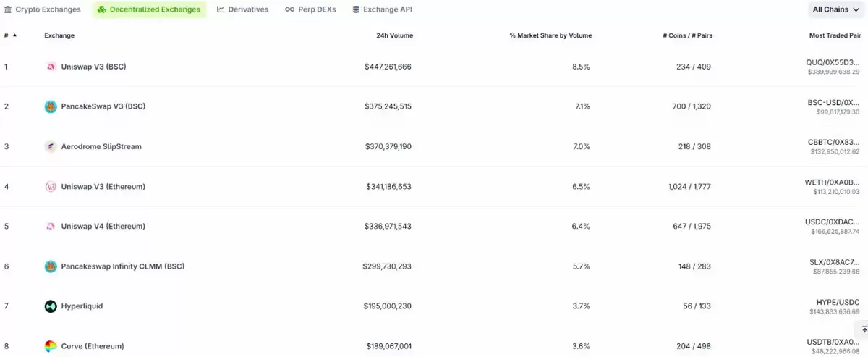Open the Hyperliquid exchange link

82,306
